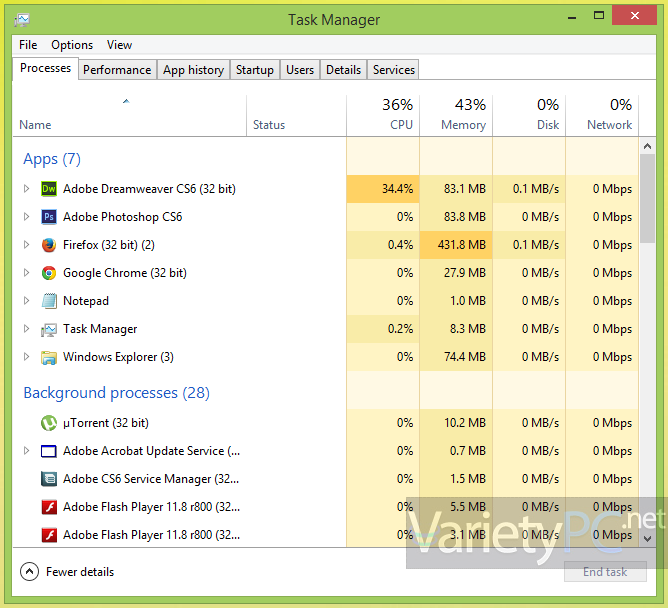Select the Adobe CS6 Service Manager row name
The image size is (668, 608).
151,479
